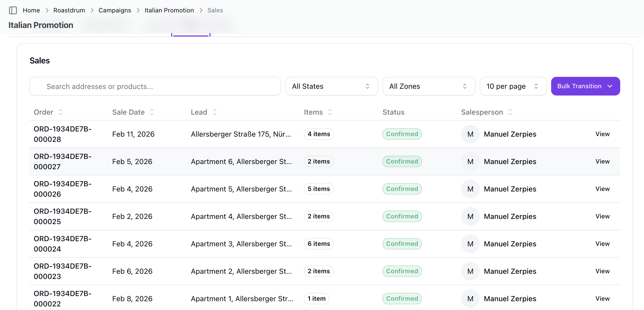Click the 6 items badge
Image resolution: width=644 pixels, height=310 pixels.
(x=319, y=244)
